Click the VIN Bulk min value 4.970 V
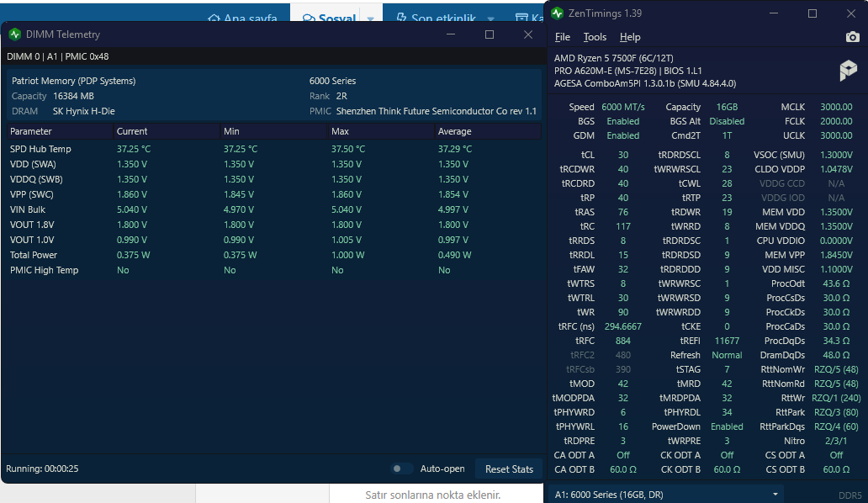The width and height of the screenshot is (868, 503). click(x=239, y=209)
